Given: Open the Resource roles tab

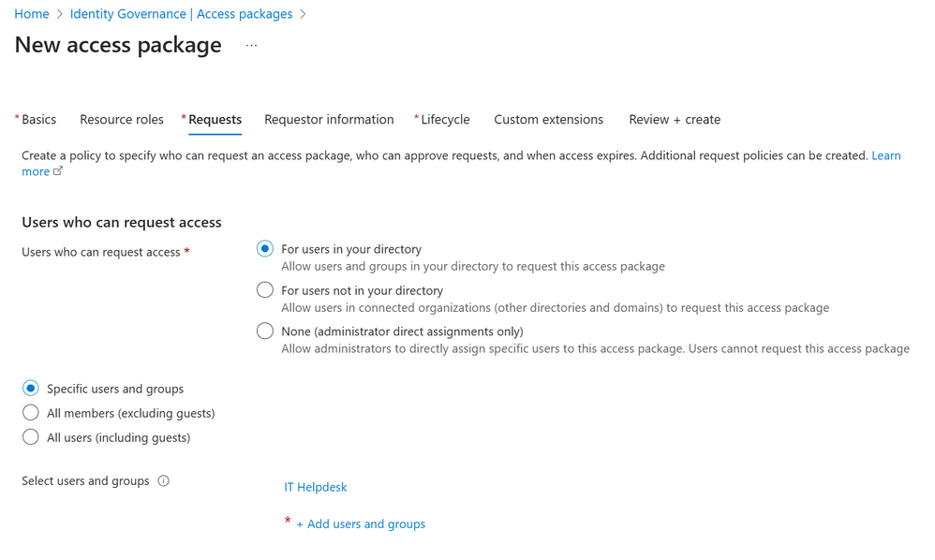Looking at the screenshot, I should [122, 120].
